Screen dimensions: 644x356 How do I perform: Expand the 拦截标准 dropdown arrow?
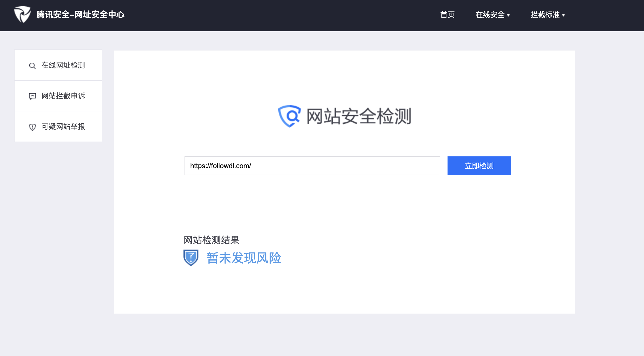563,15
